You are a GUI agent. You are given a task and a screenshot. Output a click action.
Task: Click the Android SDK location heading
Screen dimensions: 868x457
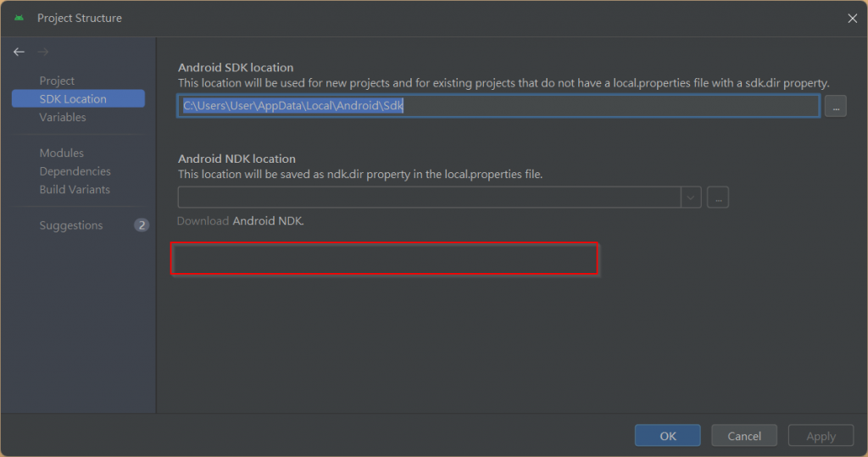(236, 68)
